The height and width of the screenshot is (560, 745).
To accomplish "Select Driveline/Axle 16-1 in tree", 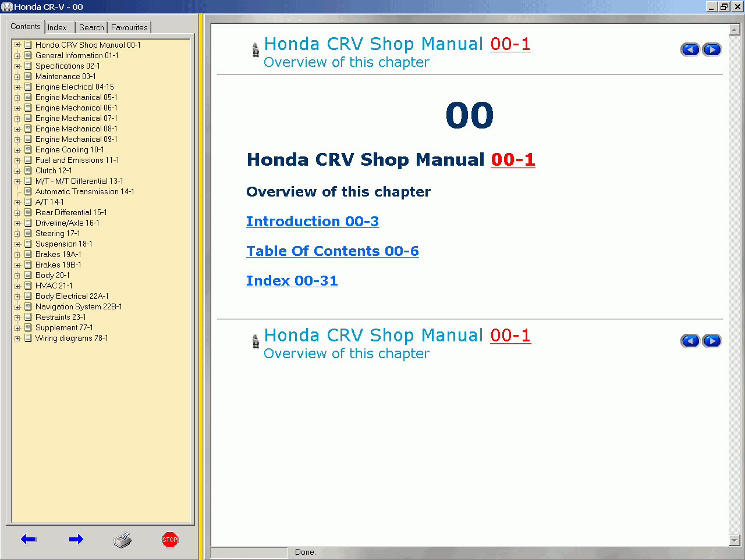I will pos(68,223).
